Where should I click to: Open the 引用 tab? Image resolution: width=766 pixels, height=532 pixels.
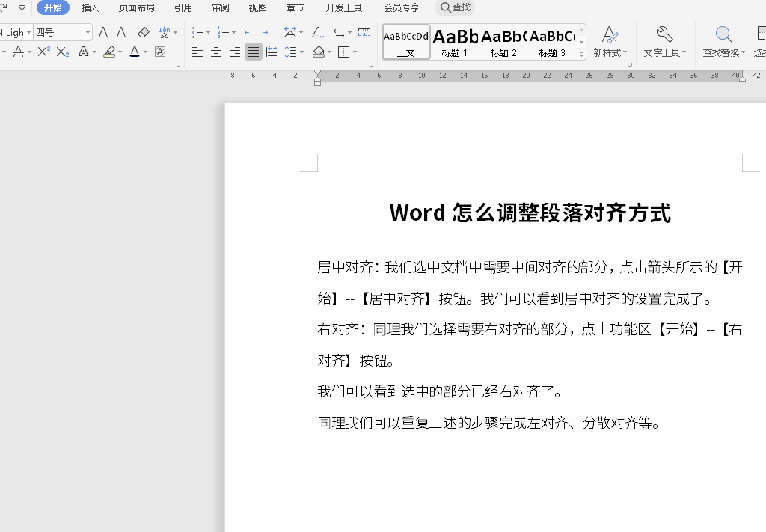[183, 7]
